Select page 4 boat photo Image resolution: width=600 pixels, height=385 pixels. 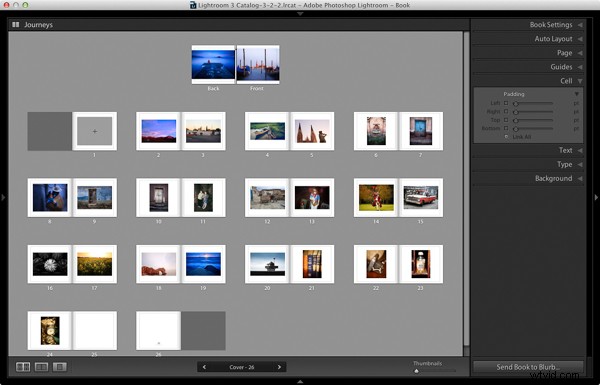[267, 131]
